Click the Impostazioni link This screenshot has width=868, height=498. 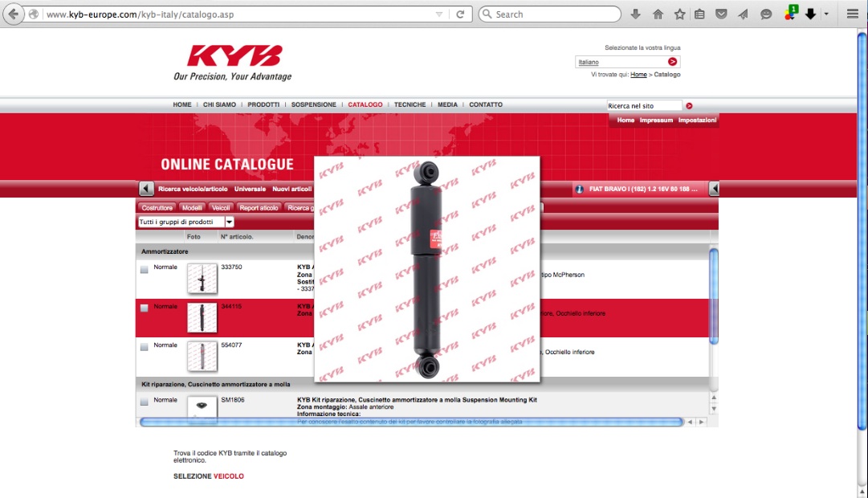[x=697, y=120]
